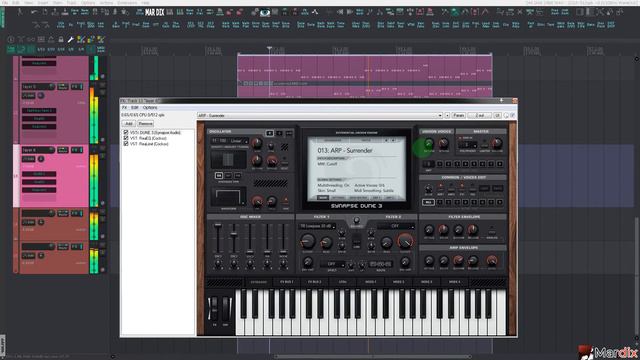
Task: Switch to the MSEG 4 tab
Action: pos(454,282)
